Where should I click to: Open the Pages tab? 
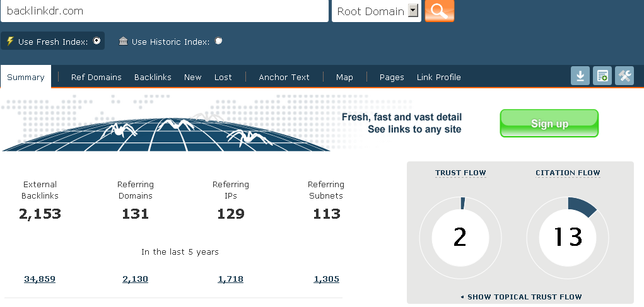tap(392, 77)
